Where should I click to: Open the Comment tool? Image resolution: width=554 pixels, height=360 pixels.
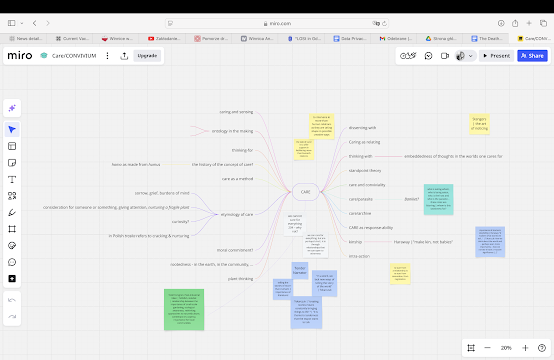[x=12, y=262]
